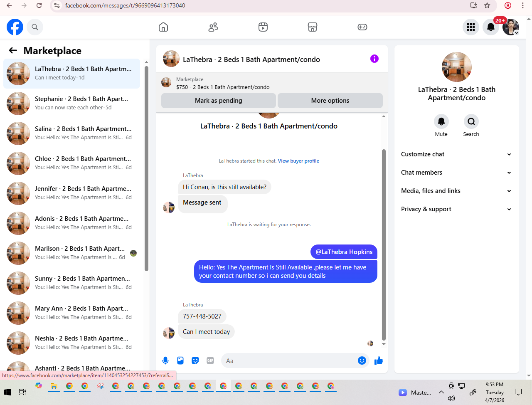The width and height of the screenshot is (532, 405).
Task: Click 'Hi Conan, is this still available?' message
Action: [224, 187]
